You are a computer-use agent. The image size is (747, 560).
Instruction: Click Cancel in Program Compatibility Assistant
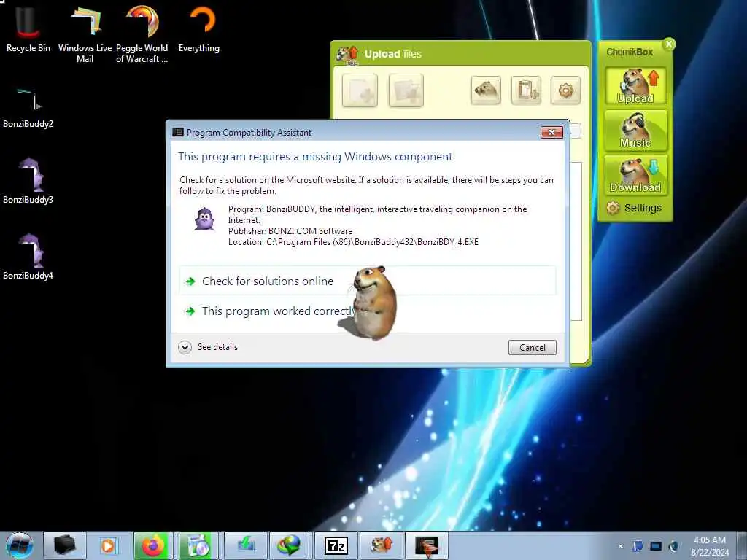[532, 348]
